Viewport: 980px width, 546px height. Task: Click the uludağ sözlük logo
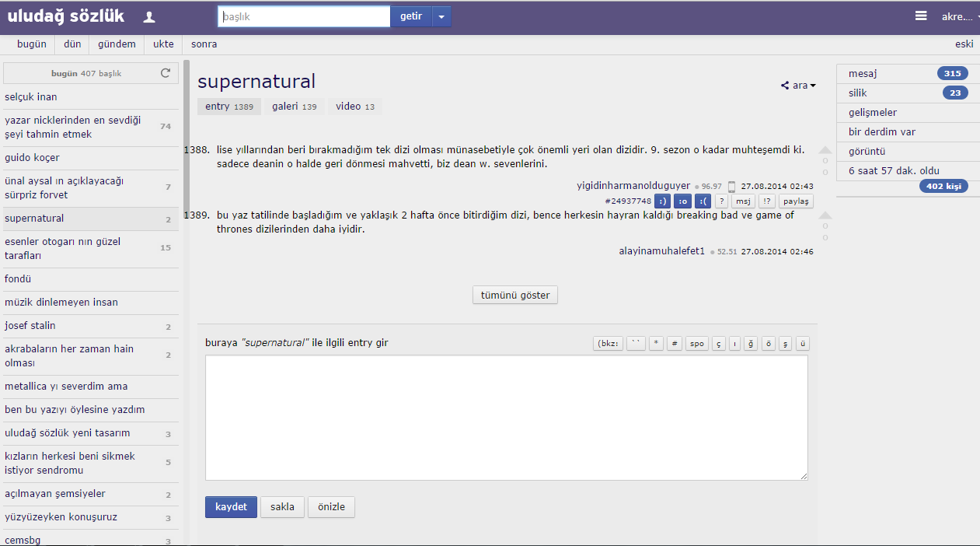tap(66, 16)
